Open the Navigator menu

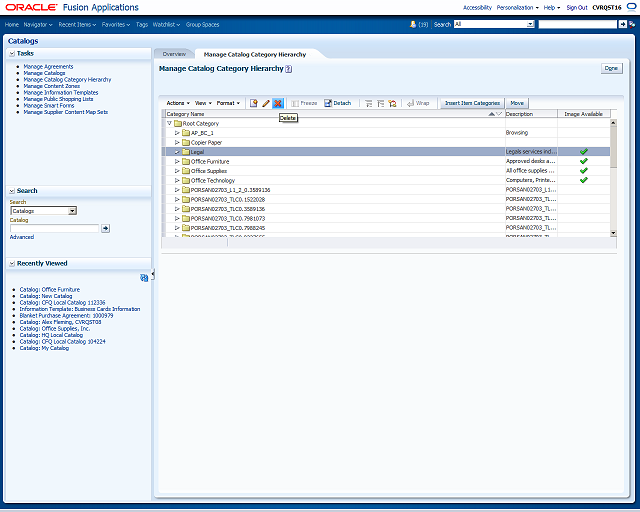click(38, 24)
